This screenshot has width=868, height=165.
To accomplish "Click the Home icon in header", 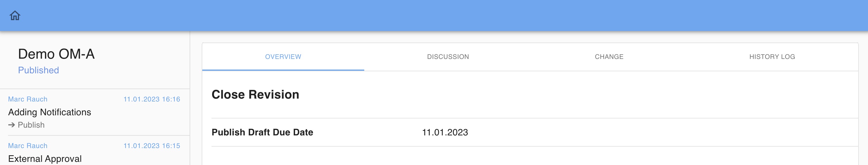I will pos(15,16).
